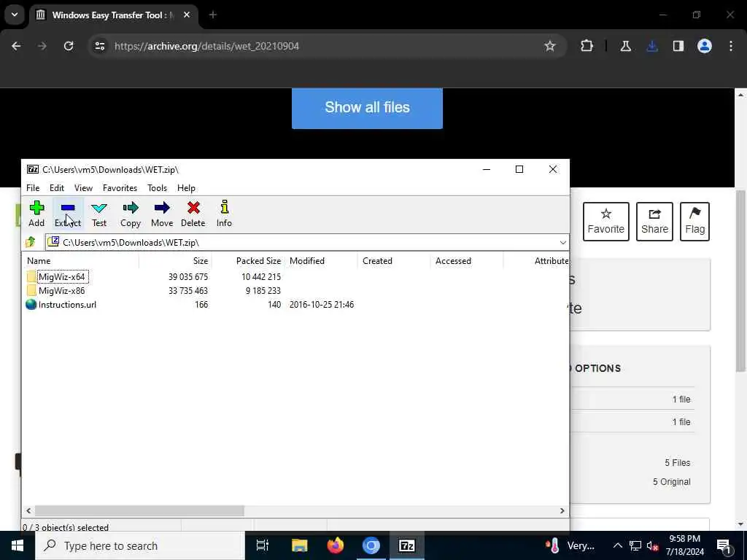Open File Explorer from the taskbar
Screen dimensions: 747x560
click(300, 545)
